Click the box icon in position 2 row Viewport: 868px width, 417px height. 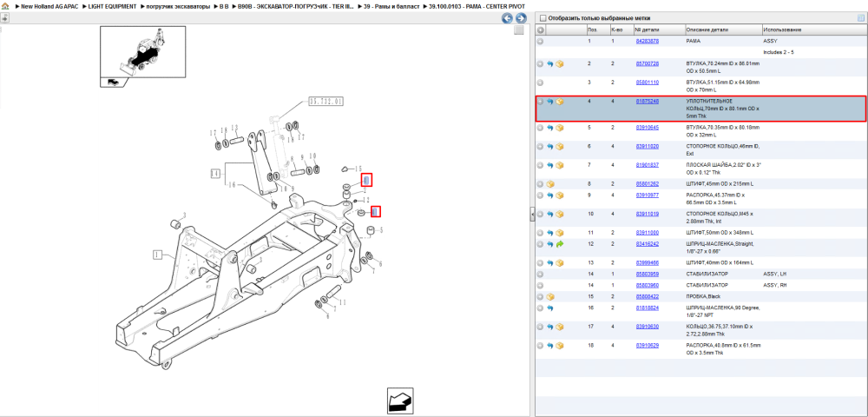click(x=560, y=63)
